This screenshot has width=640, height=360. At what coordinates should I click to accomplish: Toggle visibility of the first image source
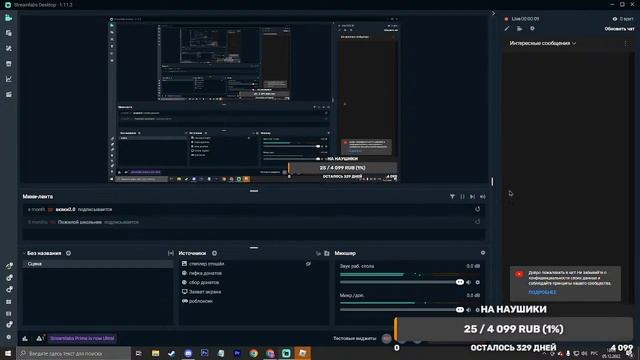tap(309, 264)
